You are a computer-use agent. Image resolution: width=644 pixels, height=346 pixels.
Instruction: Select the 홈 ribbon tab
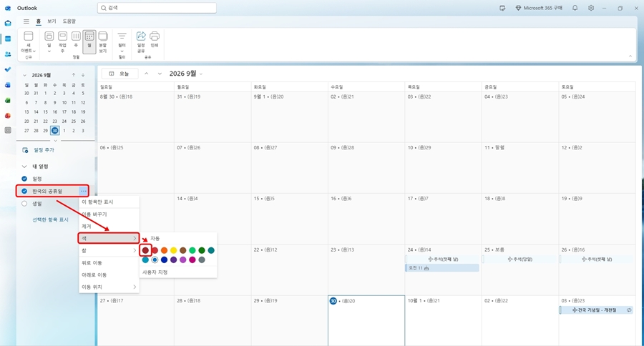[x=39, y=21]
